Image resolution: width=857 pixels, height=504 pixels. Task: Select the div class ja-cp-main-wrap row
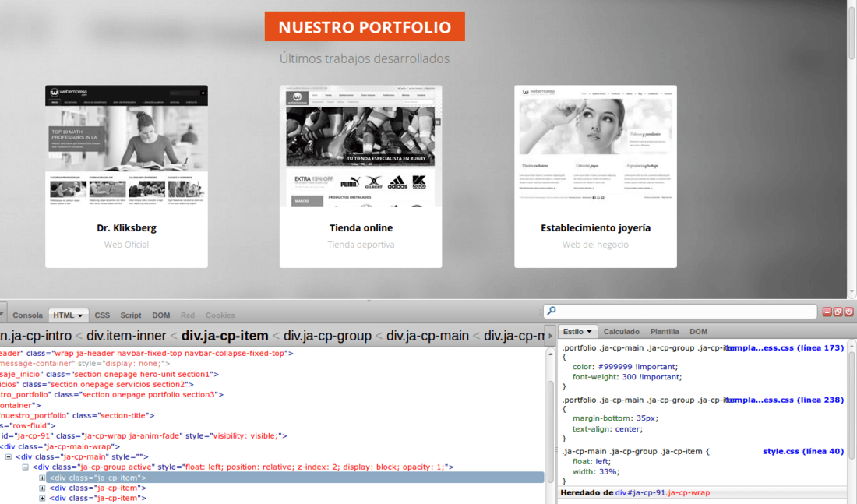(60, 446)
